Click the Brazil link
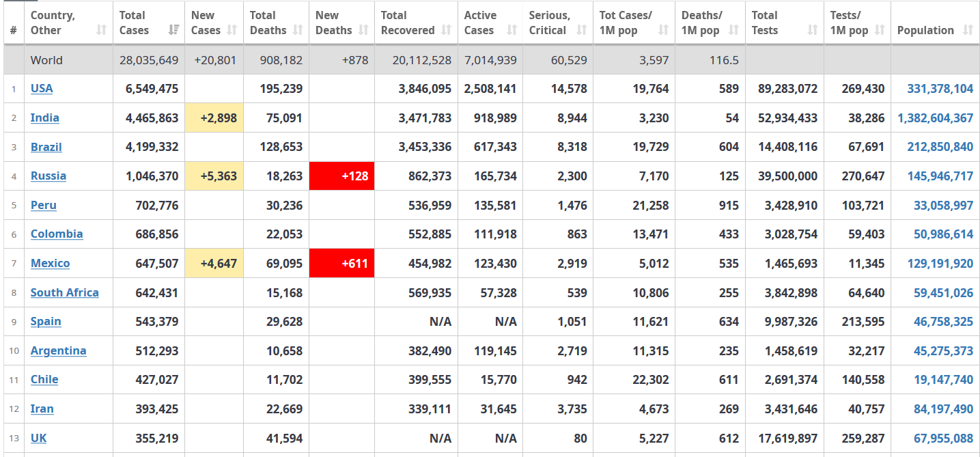The image size is (980, 457). 46,147
